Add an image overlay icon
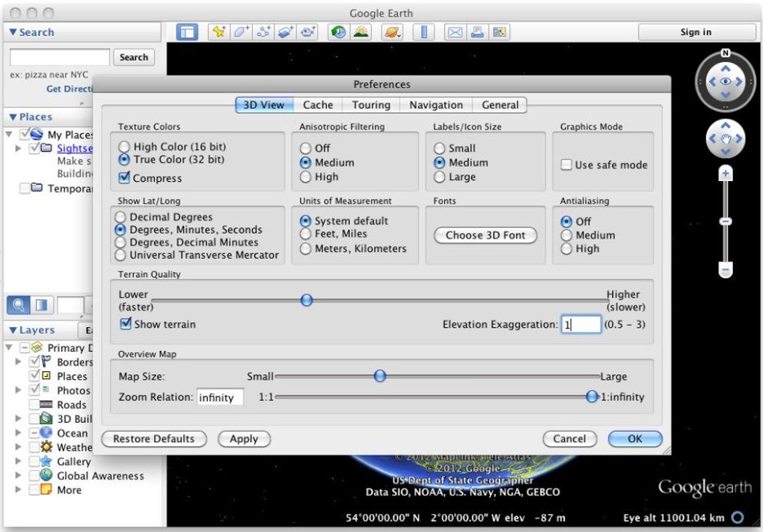 285,32
